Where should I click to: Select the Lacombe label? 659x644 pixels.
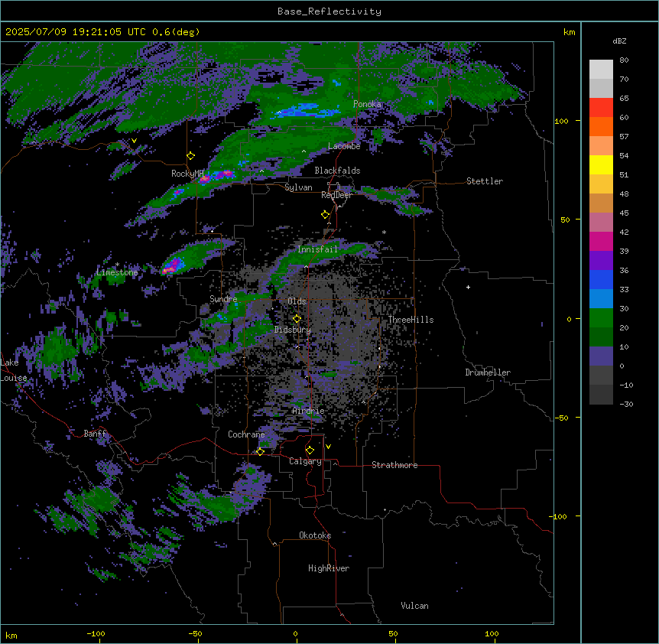(344, 146)
